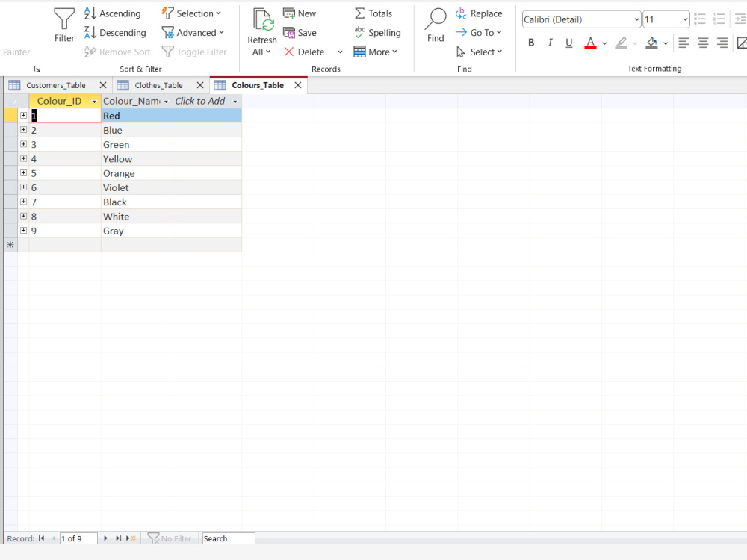The width and height of the screenshot is (747, 560).
Task: Go to next record button
Action: pos(105,538)
